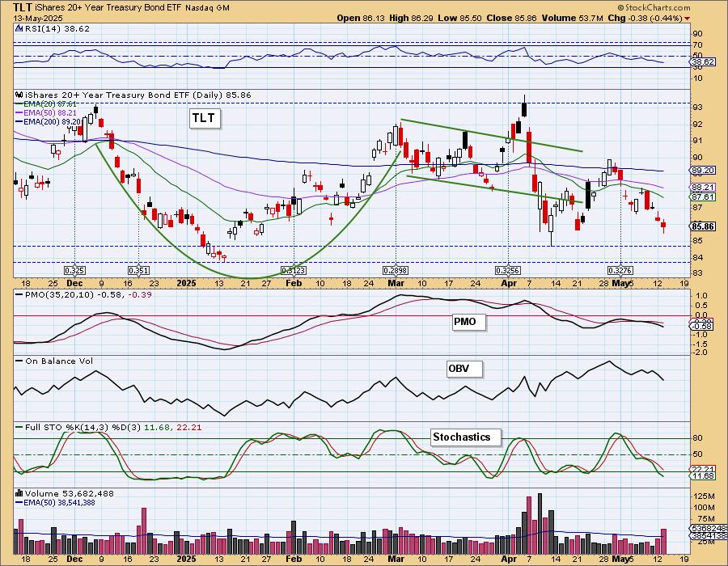Click the 0.351 yield label

[x=138, y=271]
